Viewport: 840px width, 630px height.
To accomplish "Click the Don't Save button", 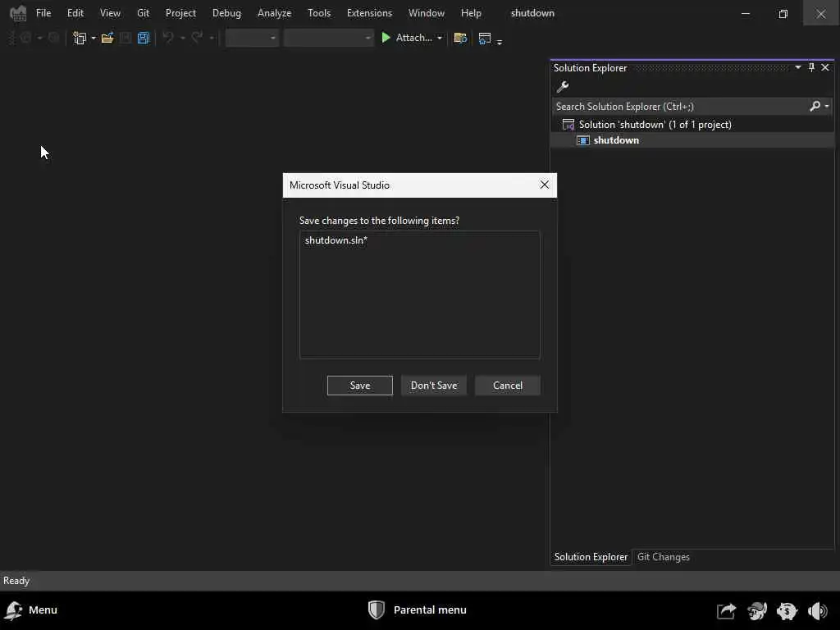I will coord(434,386).
